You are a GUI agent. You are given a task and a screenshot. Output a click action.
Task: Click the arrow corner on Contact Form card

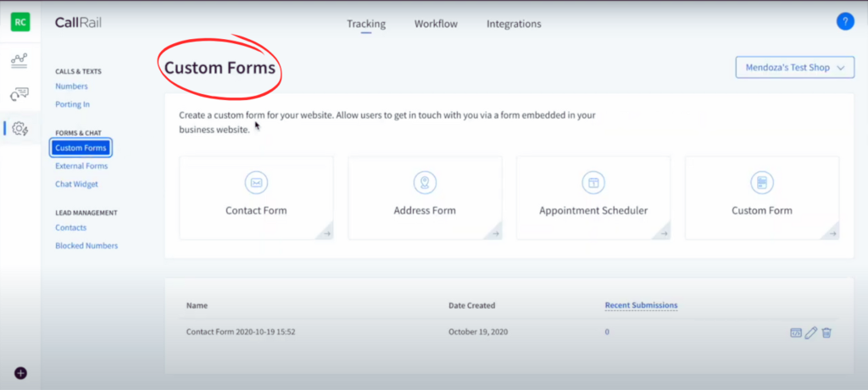[x=325, y=232]
